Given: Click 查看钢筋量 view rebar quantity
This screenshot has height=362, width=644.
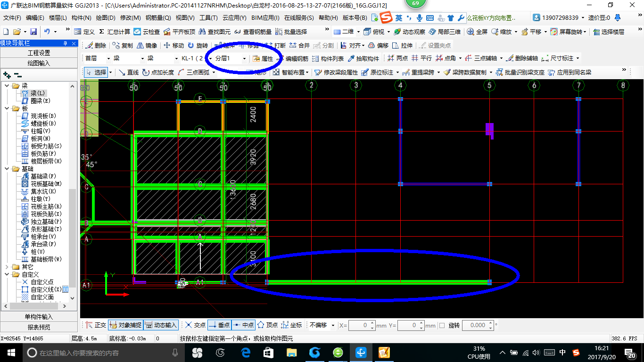Looking at the screenshot, I should [253, 32].
